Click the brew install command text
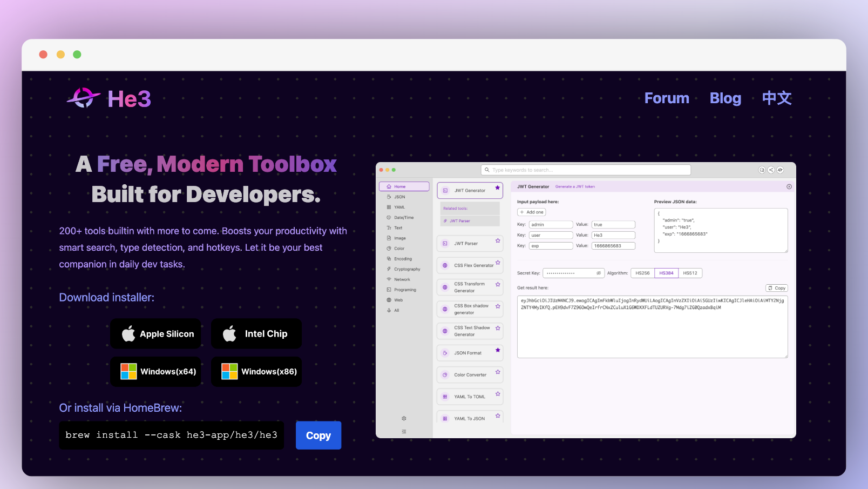 click(x=171, y=435)
